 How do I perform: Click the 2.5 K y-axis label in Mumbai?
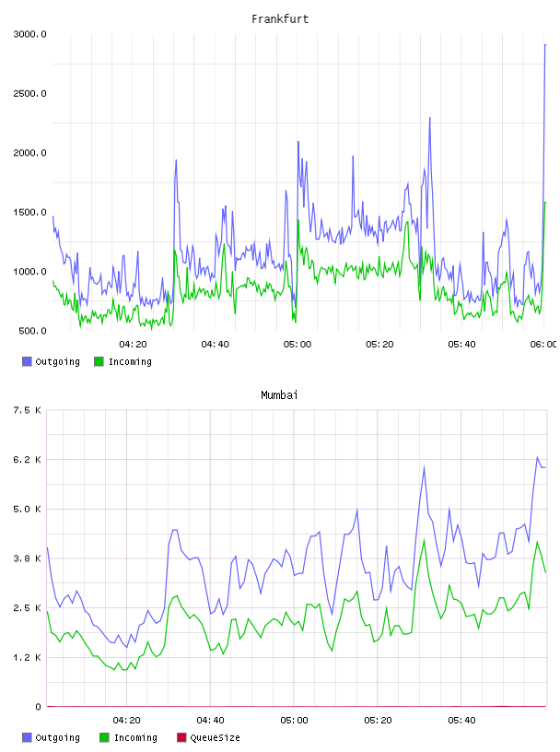27,607
